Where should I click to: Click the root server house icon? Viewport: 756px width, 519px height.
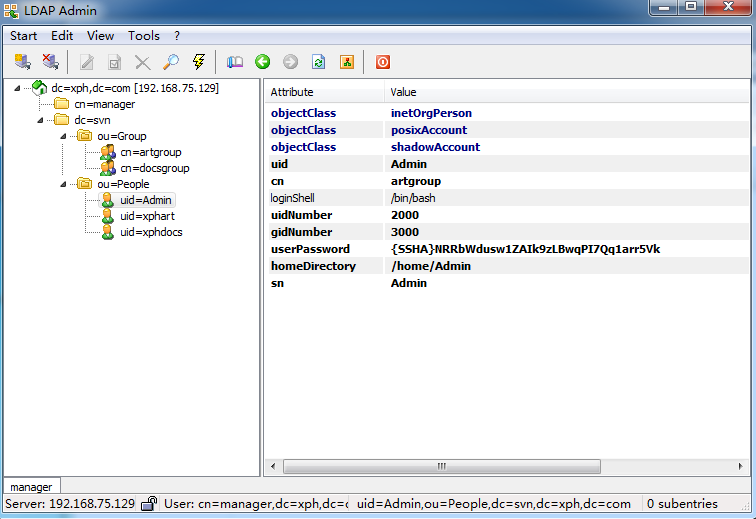[x=39, y=88]
